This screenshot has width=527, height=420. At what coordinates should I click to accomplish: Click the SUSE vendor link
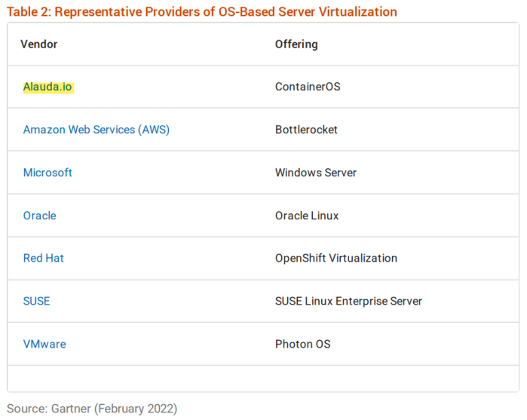(x=36, y=301)
